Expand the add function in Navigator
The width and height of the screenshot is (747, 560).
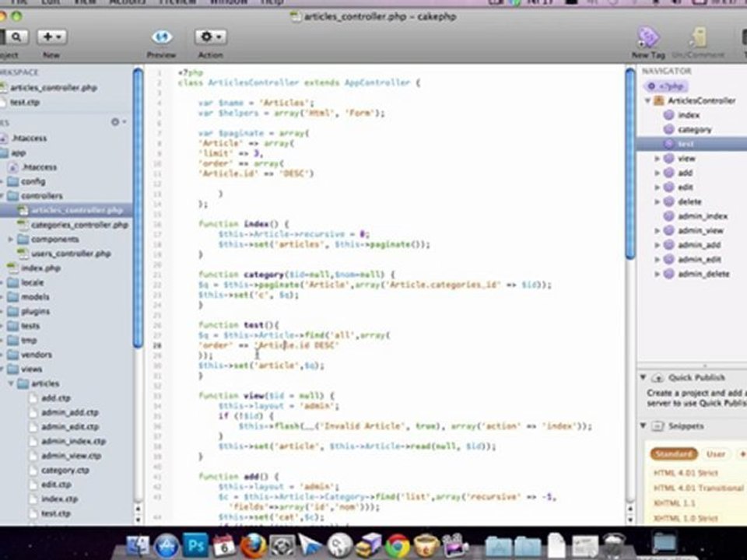coord(657,173)
